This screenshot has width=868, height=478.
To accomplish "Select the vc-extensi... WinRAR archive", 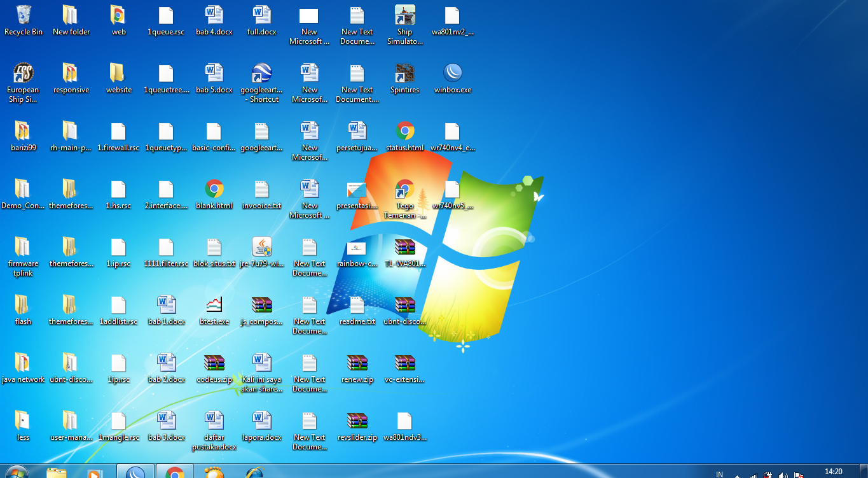I will [x=405, y=363].
